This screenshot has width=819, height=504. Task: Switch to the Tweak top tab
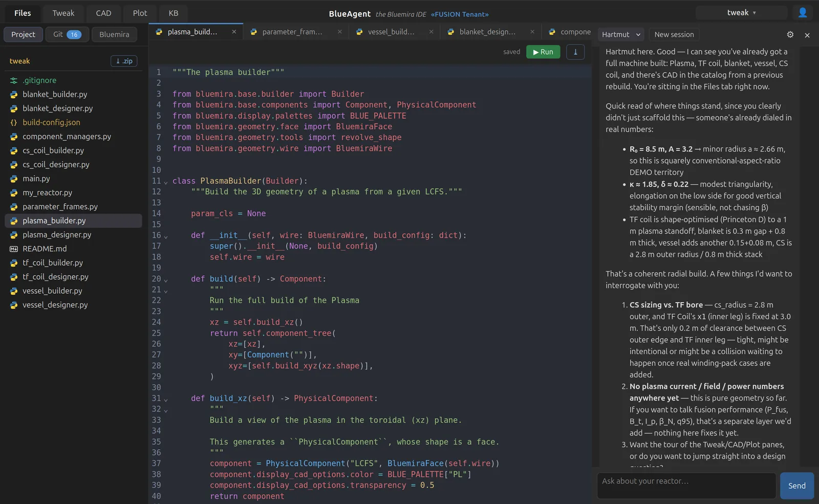(63, 13)
